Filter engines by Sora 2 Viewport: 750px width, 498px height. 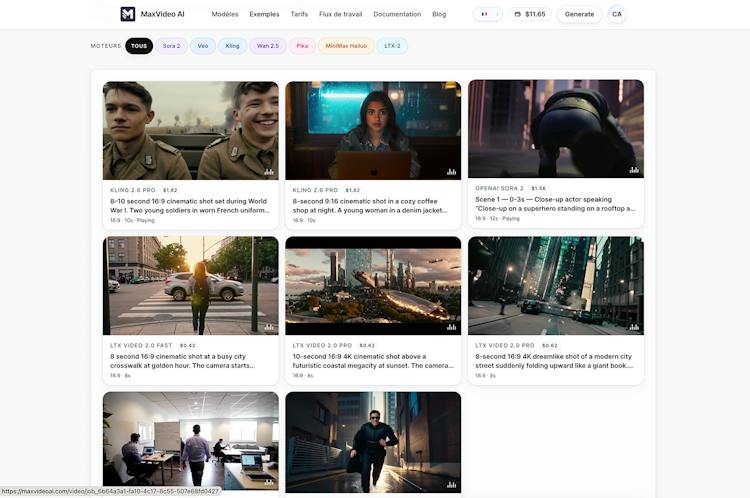tap(171, 46)
